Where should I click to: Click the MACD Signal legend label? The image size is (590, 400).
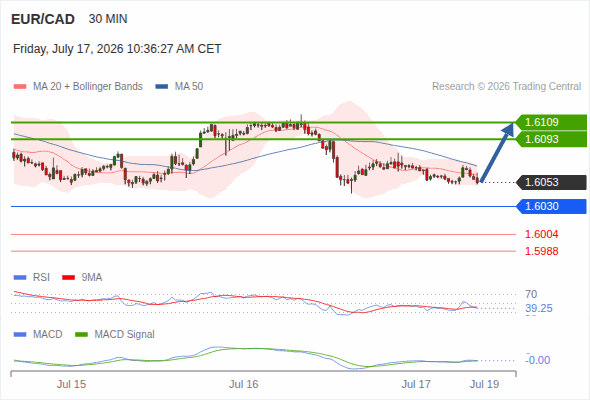(125, 335)
